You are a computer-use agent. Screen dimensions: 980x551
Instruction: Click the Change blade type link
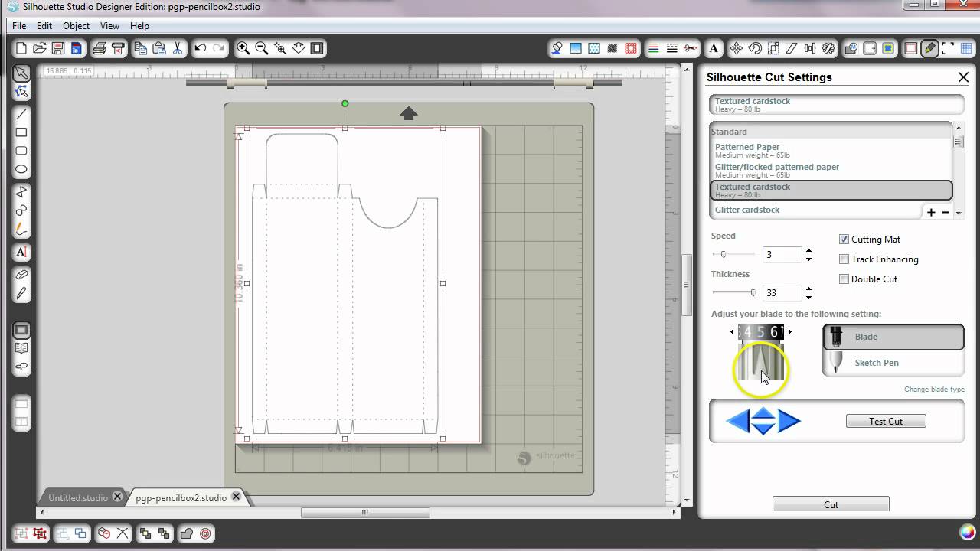(934, 390)
